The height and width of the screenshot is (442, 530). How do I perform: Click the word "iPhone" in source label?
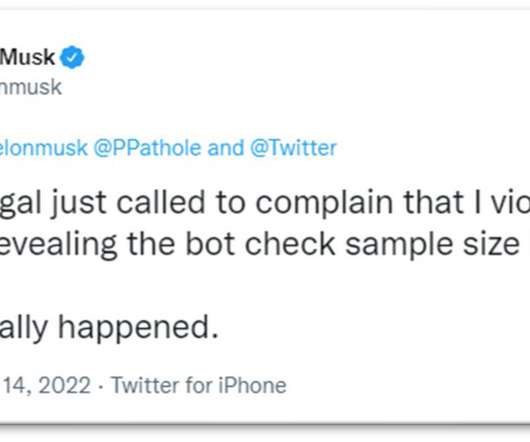252,385
